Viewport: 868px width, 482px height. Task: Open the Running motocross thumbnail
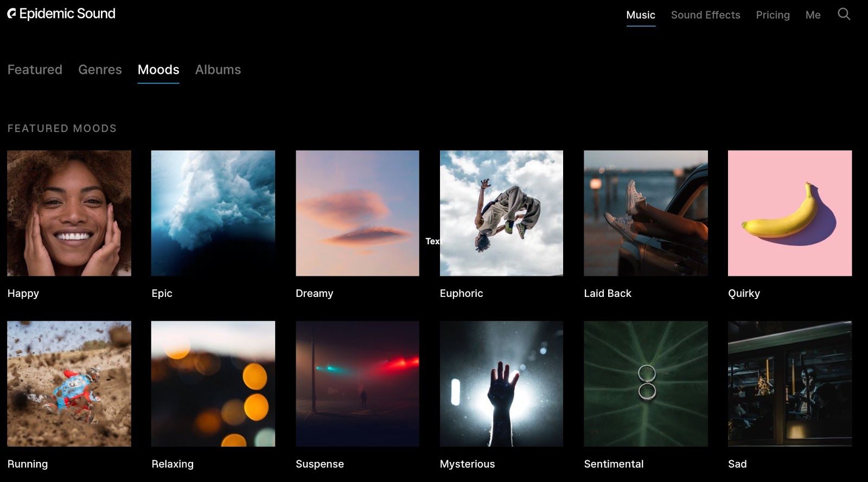[69, 384]
